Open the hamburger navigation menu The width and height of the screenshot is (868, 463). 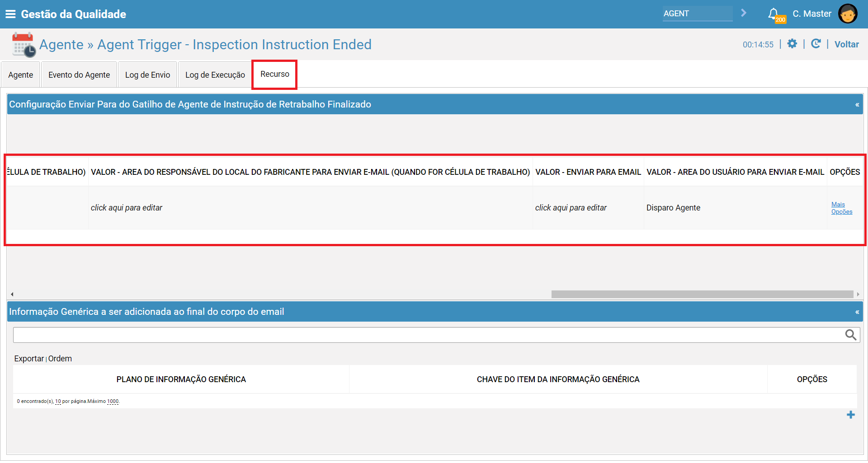click(x=10, y=14)
